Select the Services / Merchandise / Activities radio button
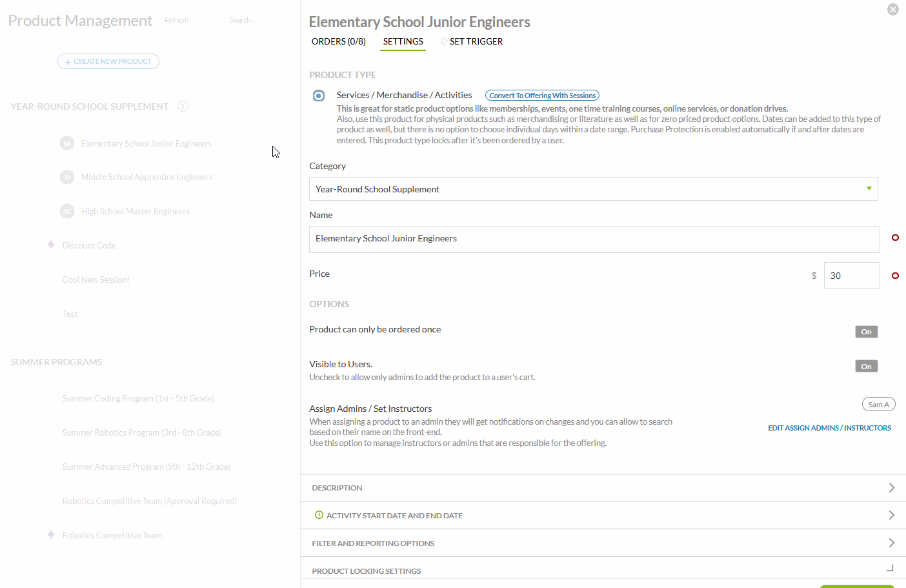The width and height of the screenshot is (906, 588). pos(319,96)
